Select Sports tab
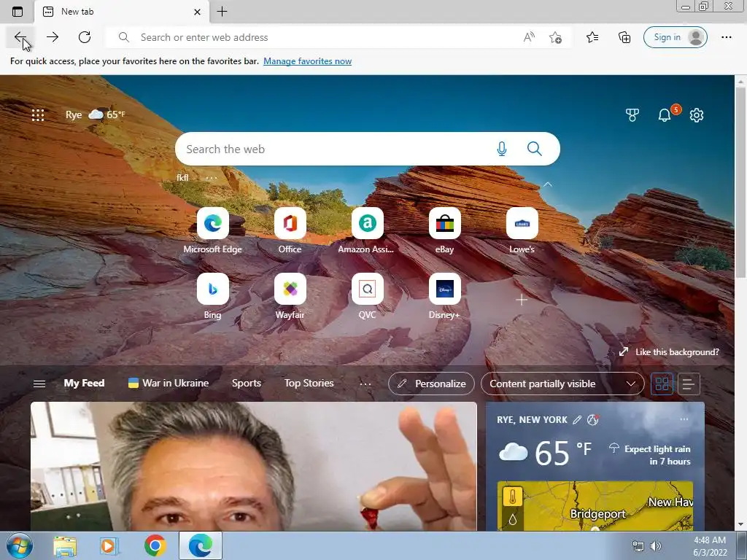747x560 pixels. tap(247, 383)
